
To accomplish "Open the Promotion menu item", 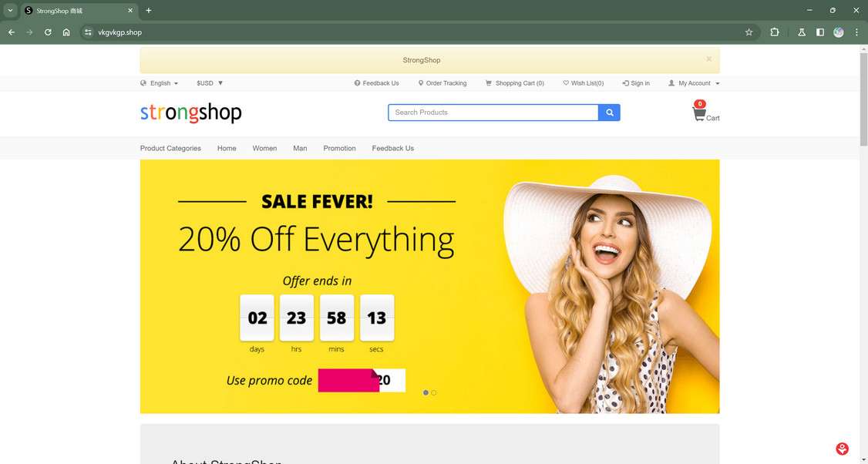I will [339, 149].
